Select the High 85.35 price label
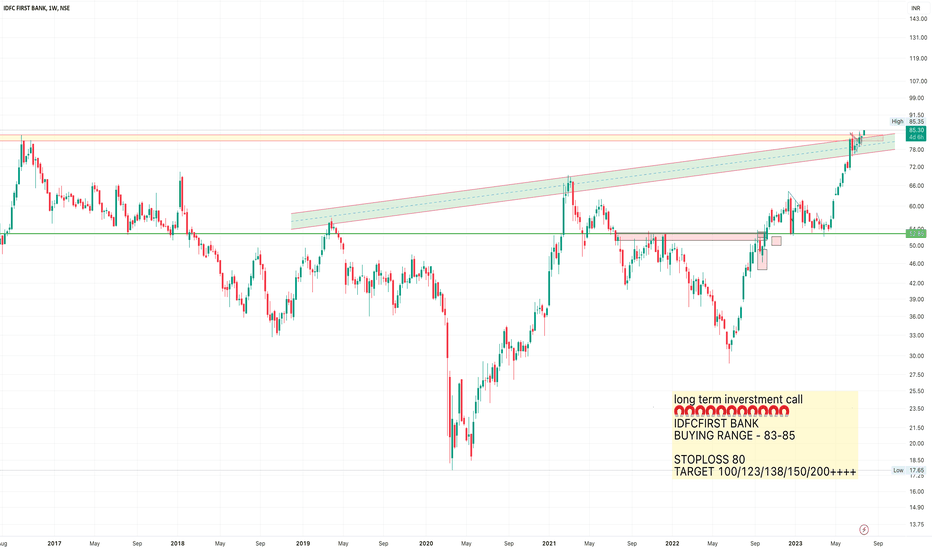The width and height of the screenshot is (932, 550). point(907,121)
